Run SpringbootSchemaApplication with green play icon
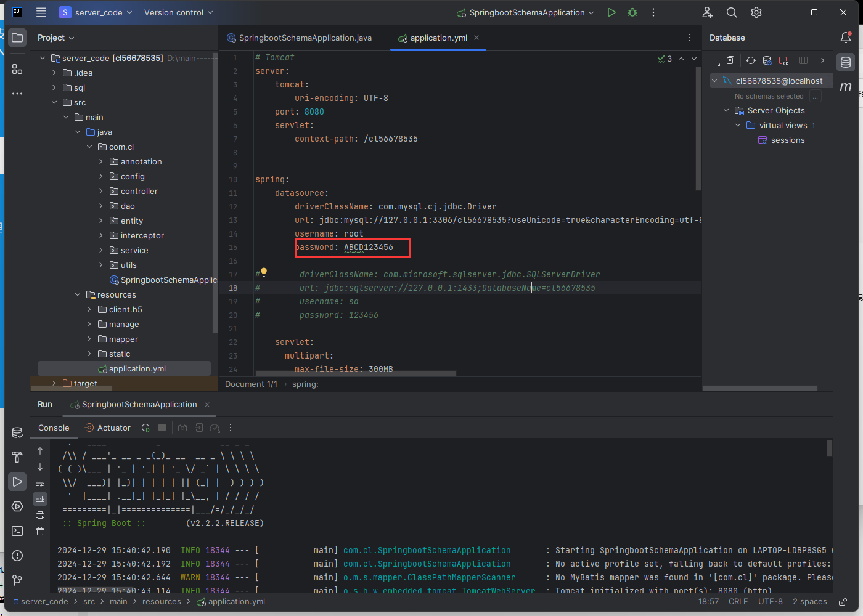 point(611,12)
